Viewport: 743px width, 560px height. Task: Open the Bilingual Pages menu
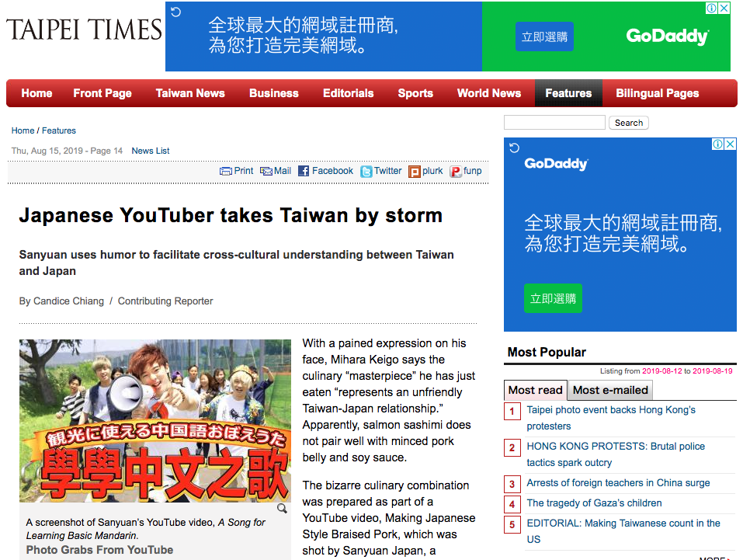pyautogui.click(x=658, y=93)
